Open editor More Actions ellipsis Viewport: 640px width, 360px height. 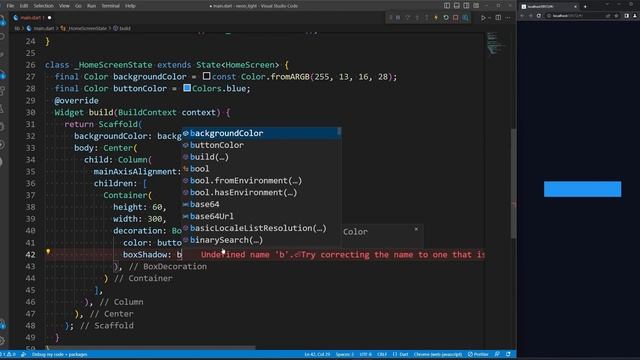(x=508, y=18)
